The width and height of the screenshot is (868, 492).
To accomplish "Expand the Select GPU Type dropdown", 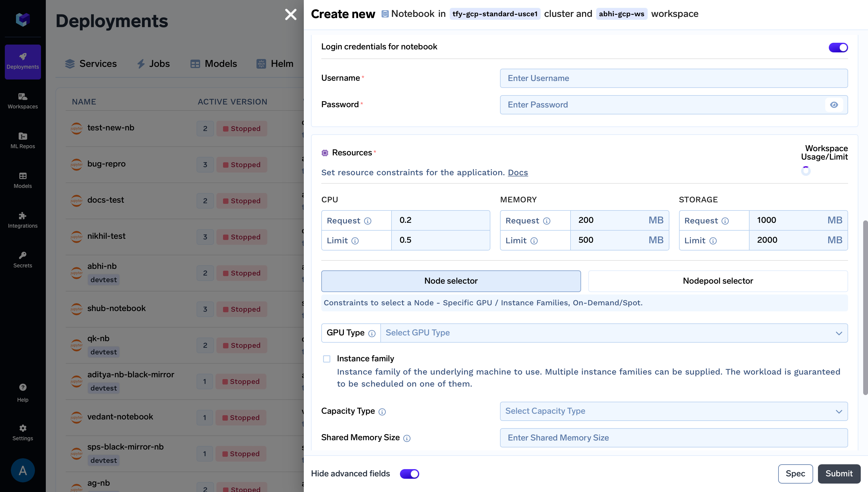I will pyautogui.click(x=614, y=333).
